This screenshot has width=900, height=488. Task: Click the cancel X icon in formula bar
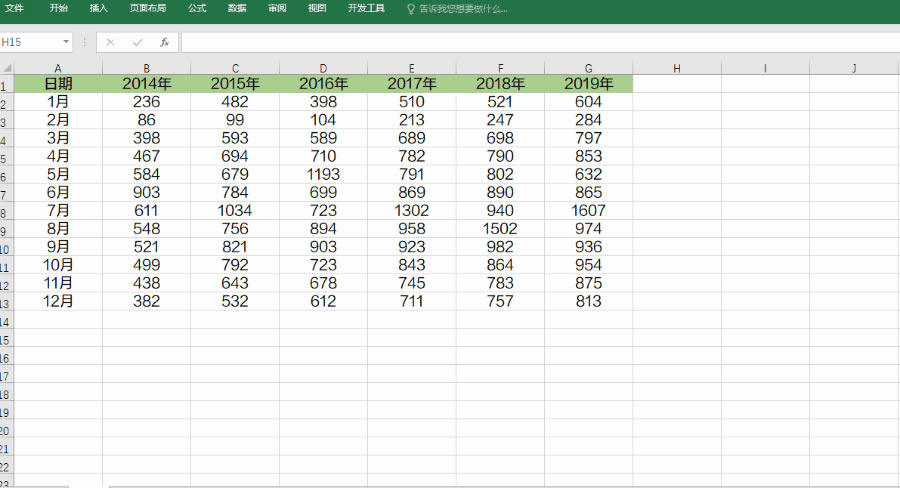pyautogui.click(x=110, y=42)
